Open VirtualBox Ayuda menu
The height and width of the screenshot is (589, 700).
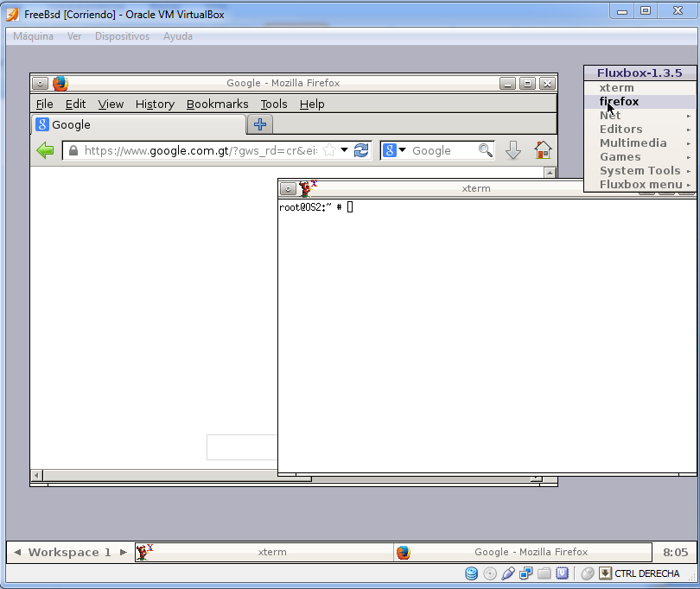pyautogui.click(x=178, y=36)
